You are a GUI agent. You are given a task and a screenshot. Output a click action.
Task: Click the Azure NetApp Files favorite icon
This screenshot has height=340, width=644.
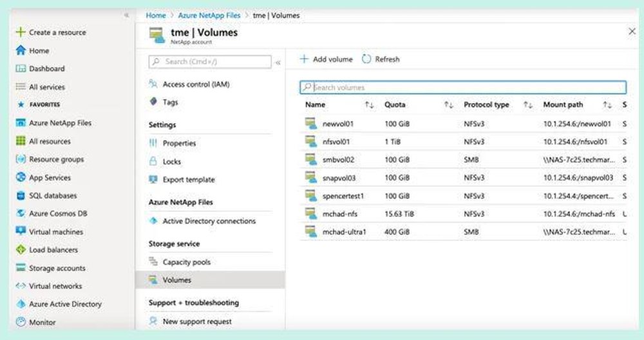click(x=21, y=123)
